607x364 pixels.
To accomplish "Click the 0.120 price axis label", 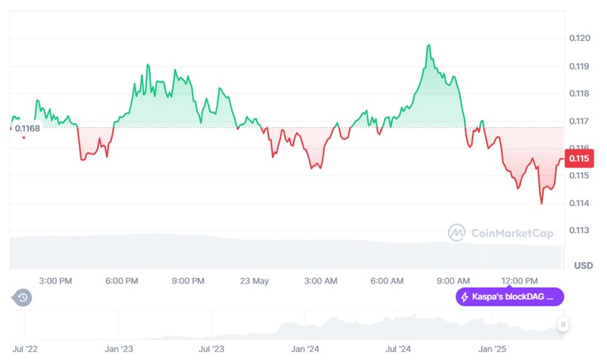I will click(x=579, y=39).
